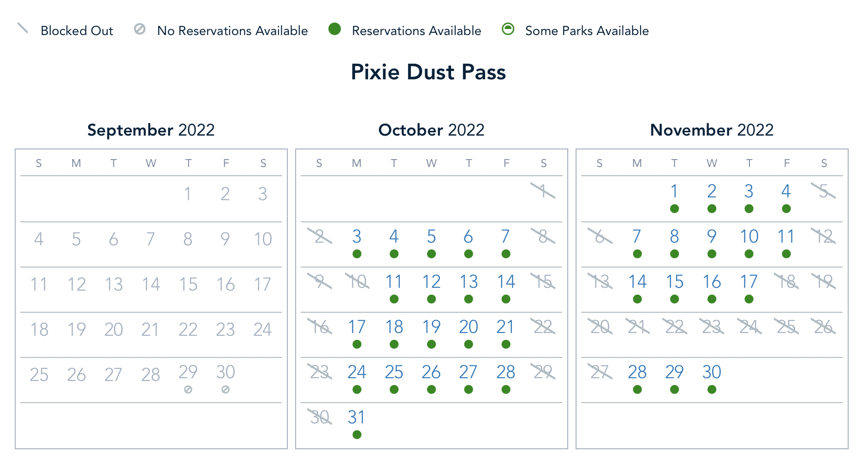Choose November 10 date

click(x=749, y=237)
